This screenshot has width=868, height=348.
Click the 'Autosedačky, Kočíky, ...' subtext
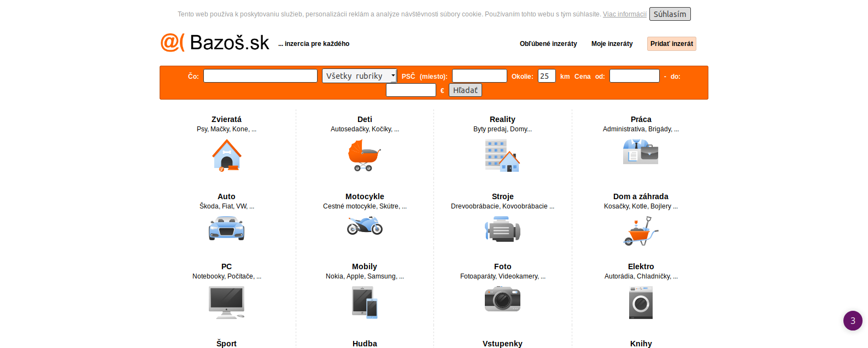[x=365, y=129]
